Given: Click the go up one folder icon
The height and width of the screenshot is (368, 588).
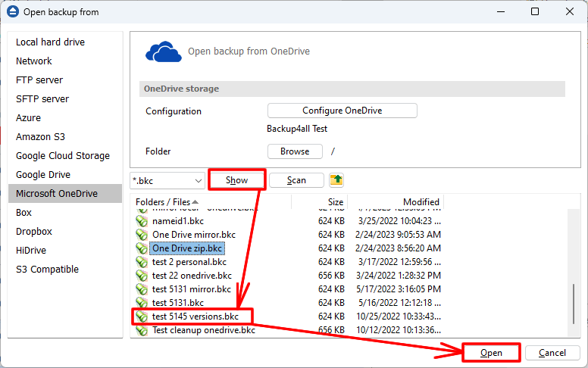Looking at the screenshot, I should [336, 180].
